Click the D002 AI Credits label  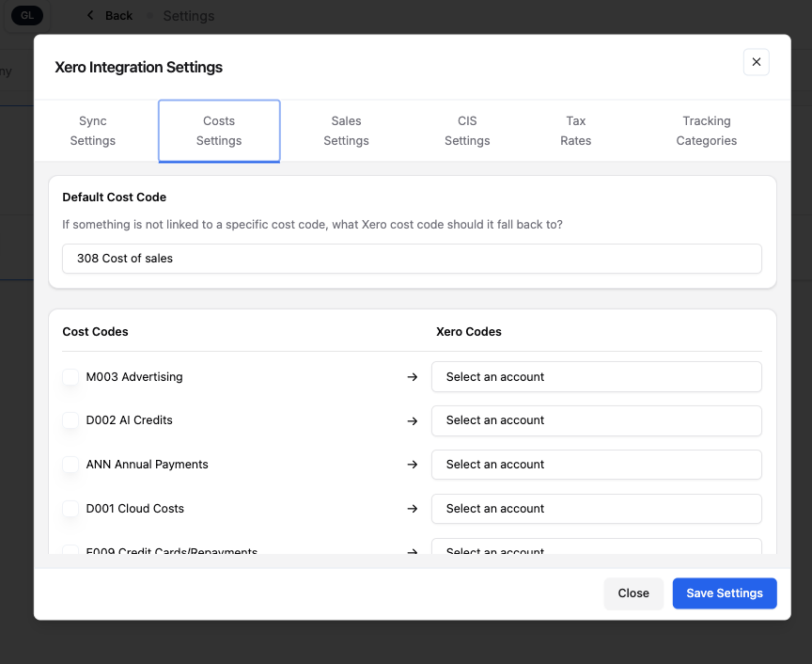129,420
